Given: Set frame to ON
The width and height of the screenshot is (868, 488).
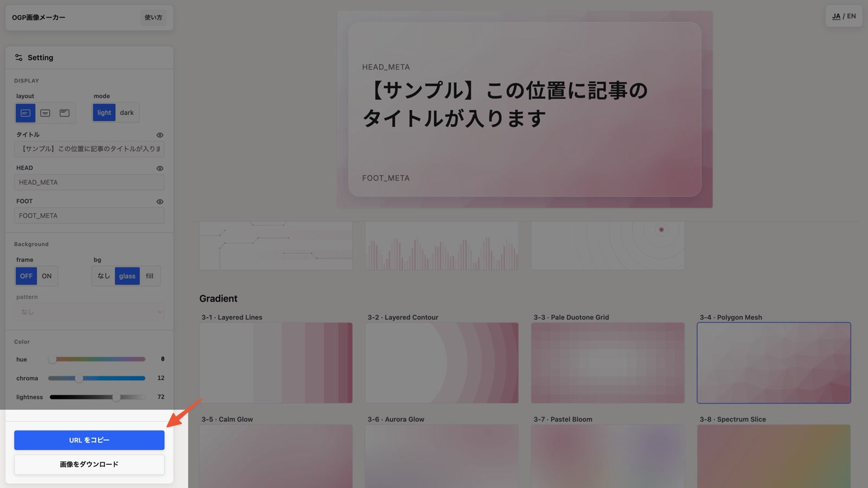Looking at the screenshot, I should tap(47, 276).
